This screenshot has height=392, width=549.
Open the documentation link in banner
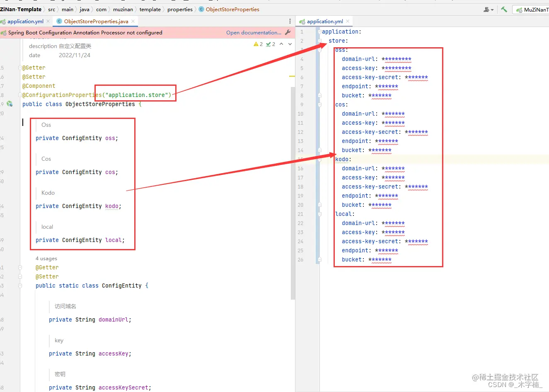tap(254, 32)
